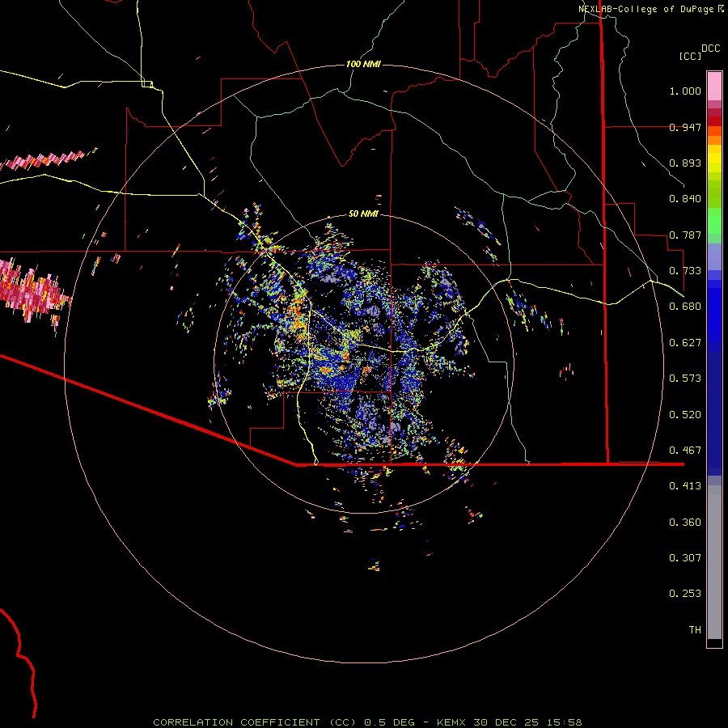
Task: Click the 0.520 color scale value
Action: pos(685,415)
